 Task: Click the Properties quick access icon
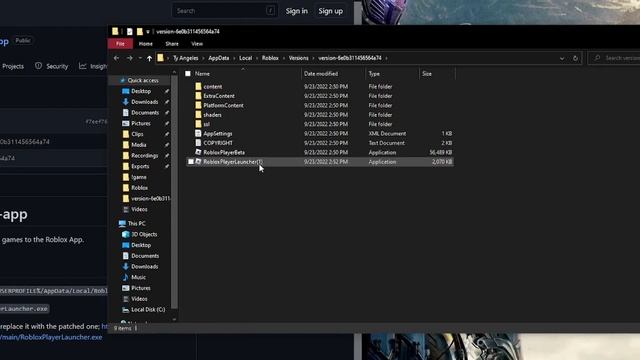click(x=129, y=31)
